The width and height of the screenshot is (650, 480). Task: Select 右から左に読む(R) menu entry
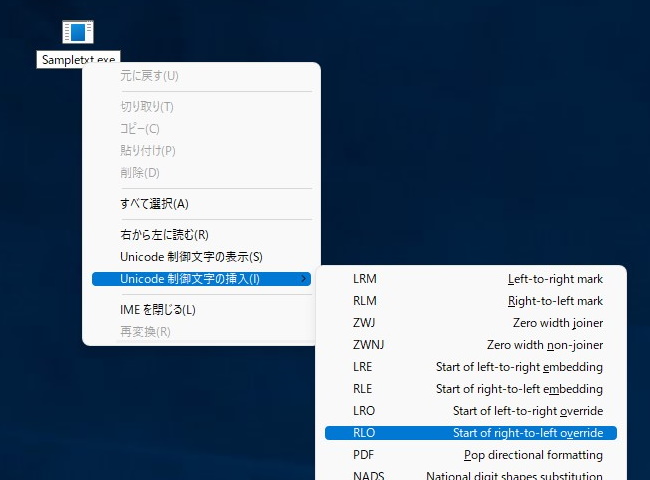pyautogui.click(x=201, y=235)
